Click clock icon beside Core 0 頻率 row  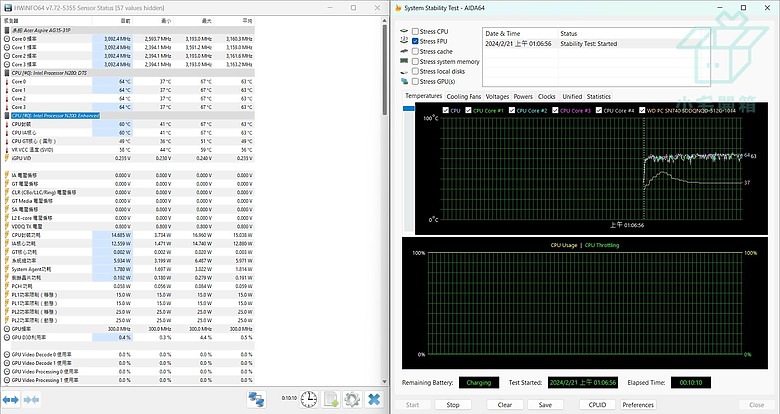7,39
